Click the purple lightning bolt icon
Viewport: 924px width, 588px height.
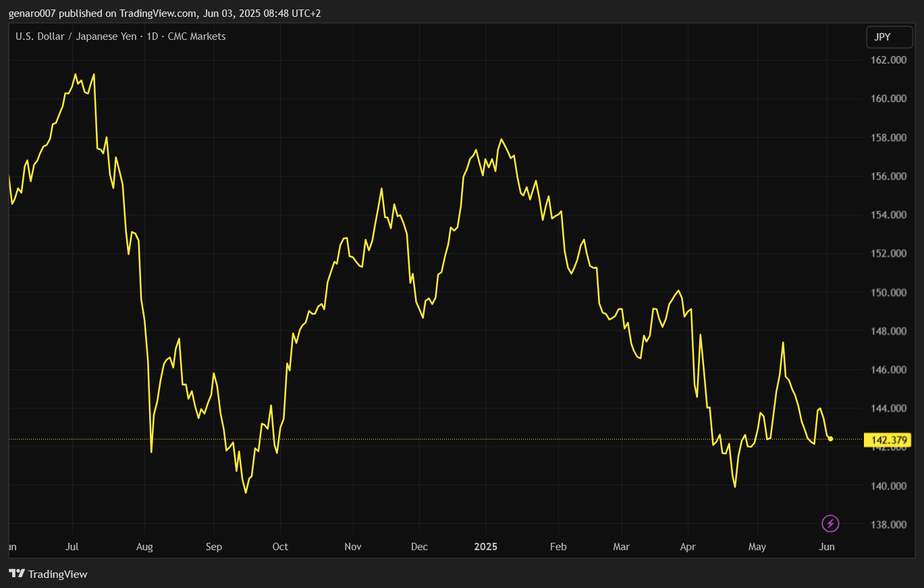coord(830,523)
